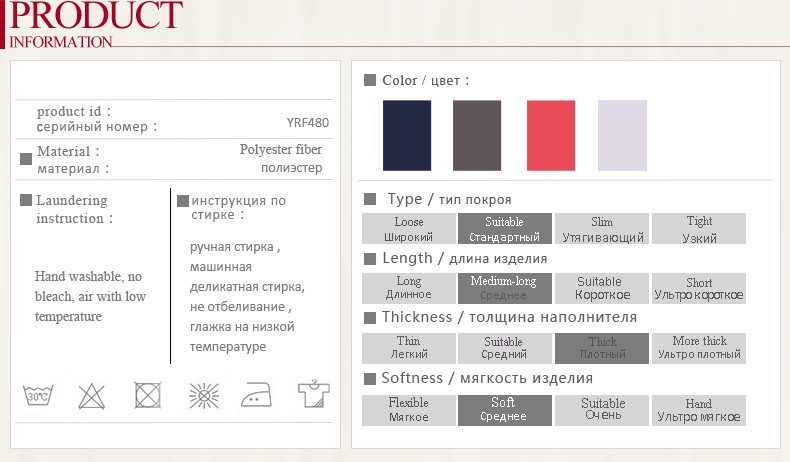790x462 pixels.
Task: Click the iron care icon
Action: click(x=258, y=395)
